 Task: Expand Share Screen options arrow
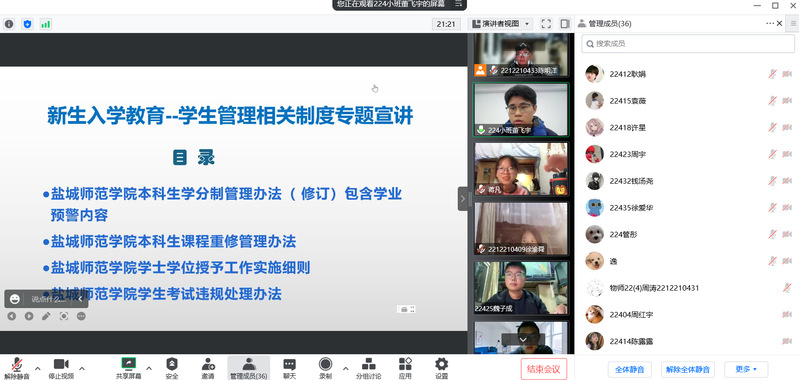pos(149,368)
